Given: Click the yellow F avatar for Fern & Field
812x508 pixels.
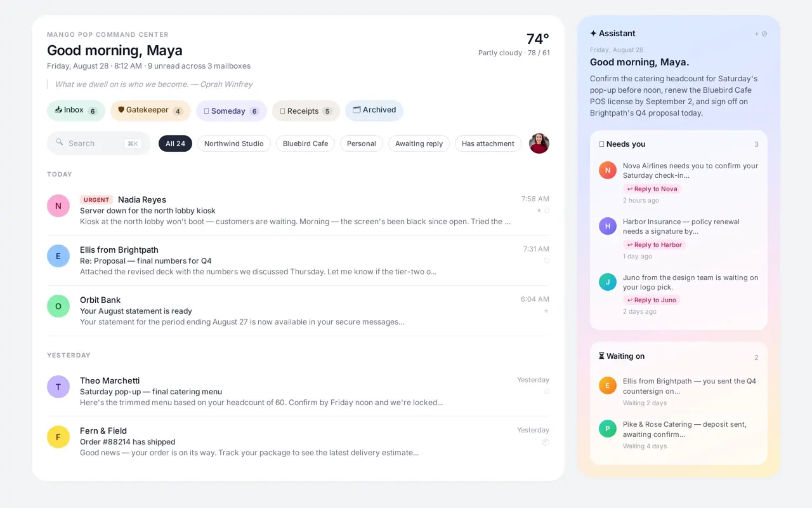Looking at the screenshot, I should coord(58,437).
